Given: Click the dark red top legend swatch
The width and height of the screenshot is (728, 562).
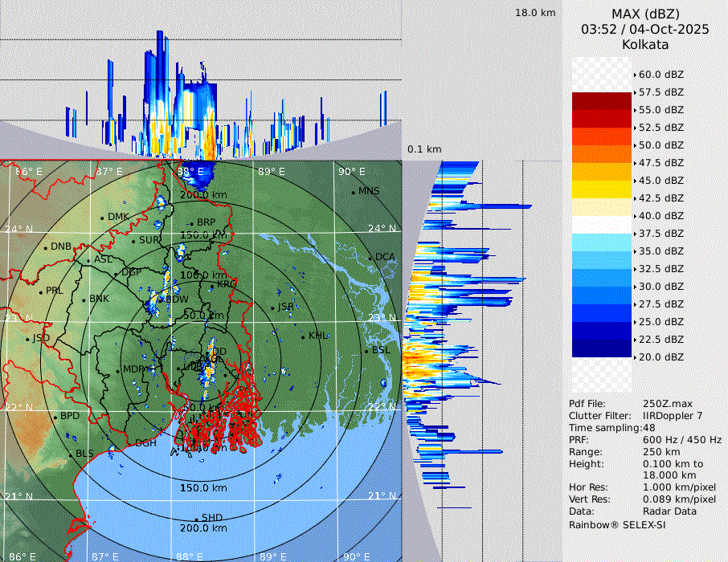Looking at the screenshot, I should click(601, 101).
